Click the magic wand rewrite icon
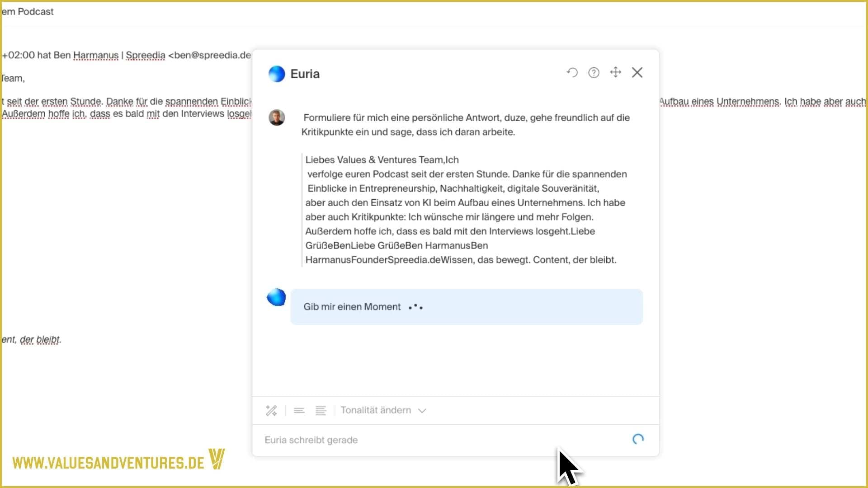 (x=271, y=410)
